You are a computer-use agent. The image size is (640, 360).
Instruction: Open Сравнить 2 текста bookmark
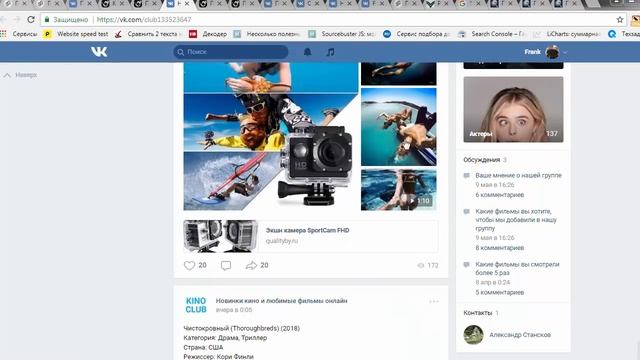[148, 34]
